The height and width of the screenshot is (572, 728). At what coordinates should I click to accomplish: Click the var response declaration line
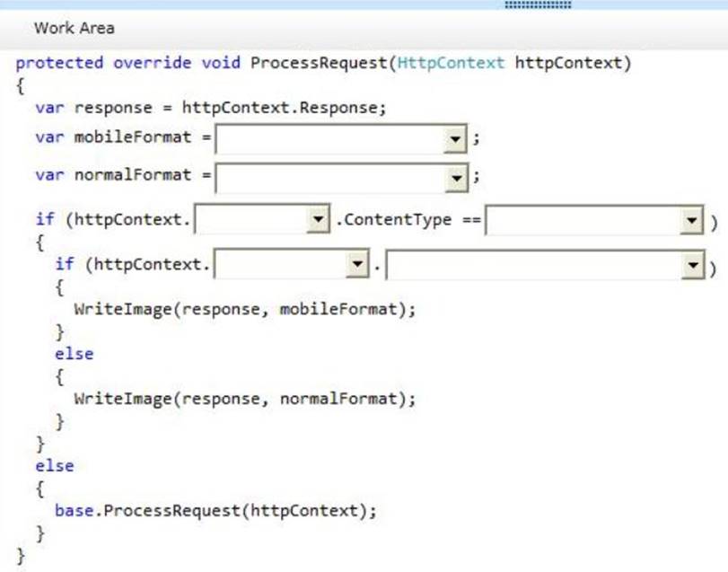tap(210, 108)
